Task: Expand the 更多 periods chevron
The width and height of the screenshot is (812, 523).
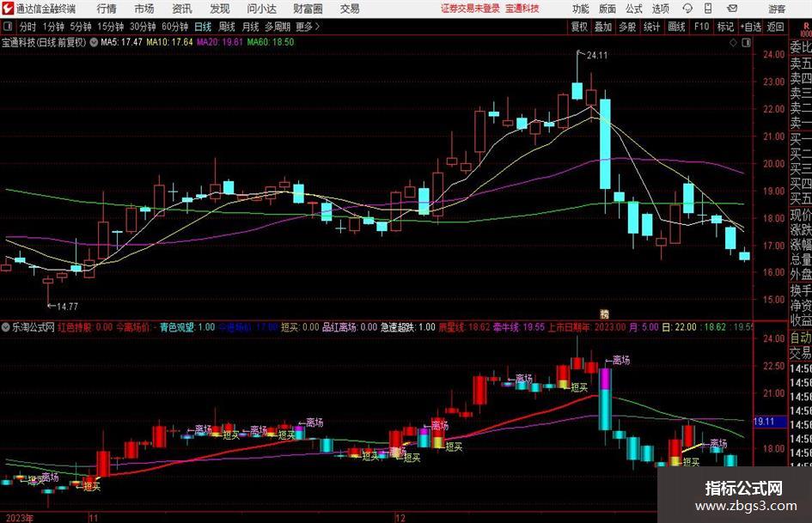Action: pos(317,27)
